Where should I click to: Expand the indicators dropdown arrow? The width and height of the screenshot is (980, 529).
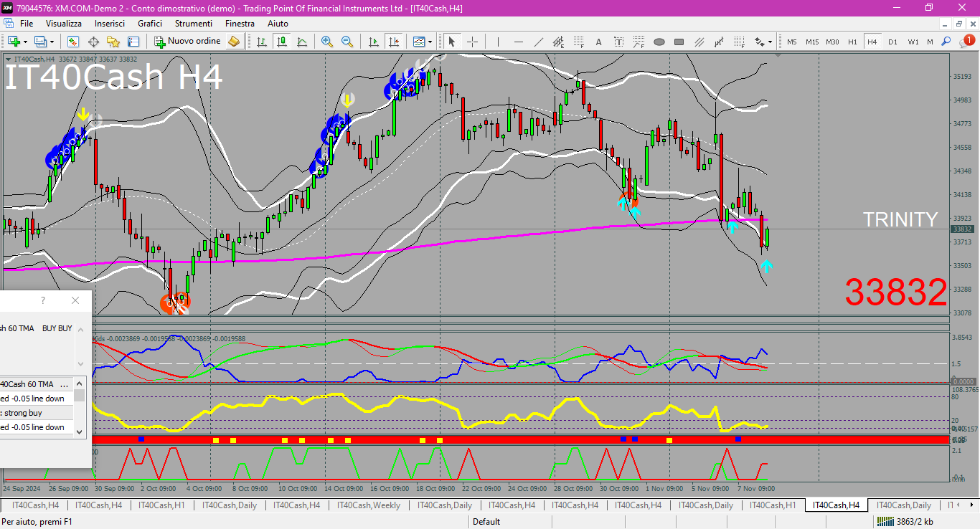(430, 42)
